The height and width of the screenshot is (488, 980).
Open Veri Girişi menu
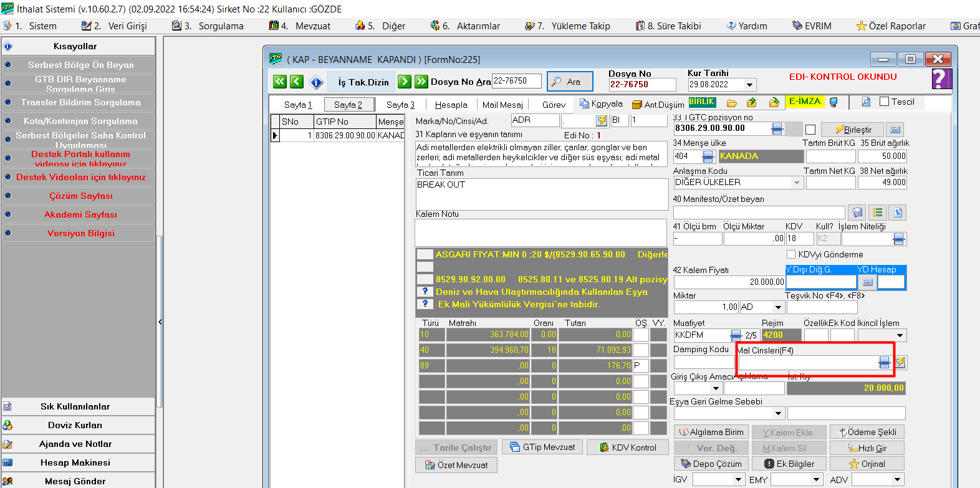[114, 26]
